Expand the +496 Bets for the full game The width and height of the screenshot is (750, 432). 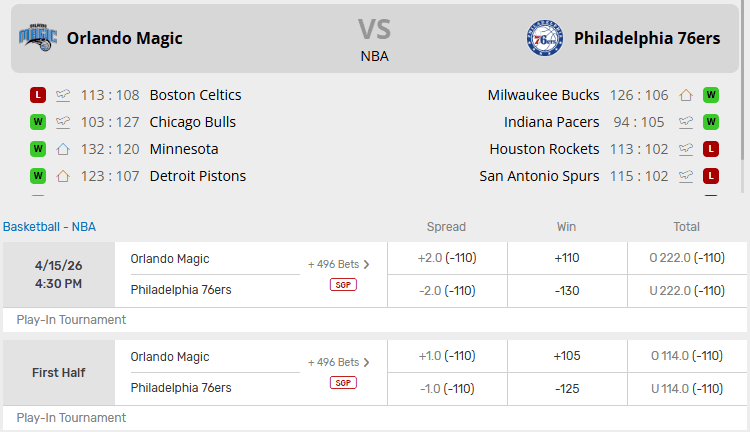(339, 264)
